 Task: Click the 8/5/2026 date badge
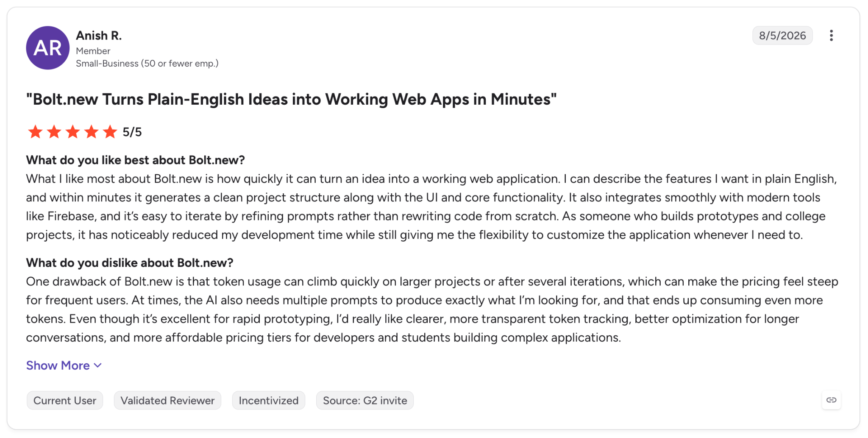point(782,36)
